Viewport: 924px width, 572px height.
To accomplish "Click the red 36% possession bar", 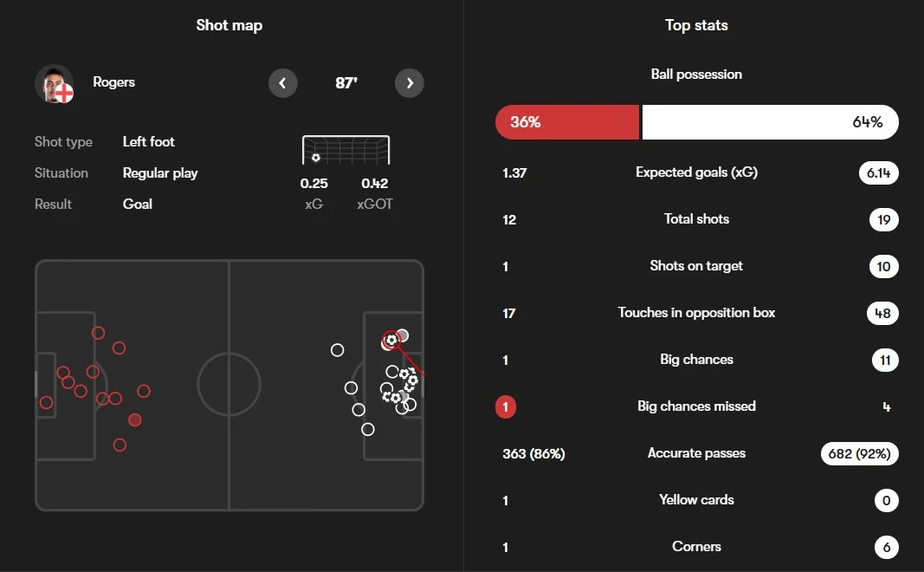I will 567,122.
